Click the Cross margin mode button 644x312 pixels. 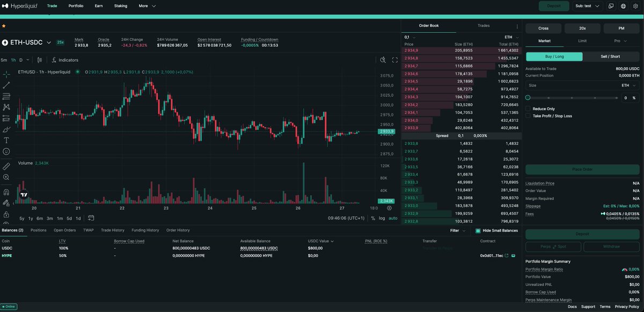pos(543,28)
